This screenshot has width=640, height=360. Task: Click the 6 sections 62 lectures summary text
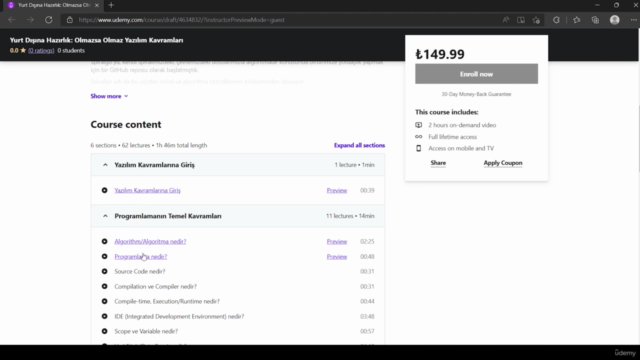pos(149,145)
